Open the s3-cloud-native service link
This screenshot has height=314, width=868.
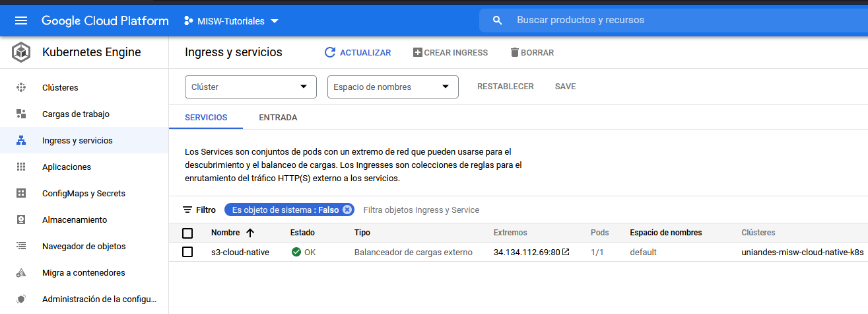[x=240, y=252]
